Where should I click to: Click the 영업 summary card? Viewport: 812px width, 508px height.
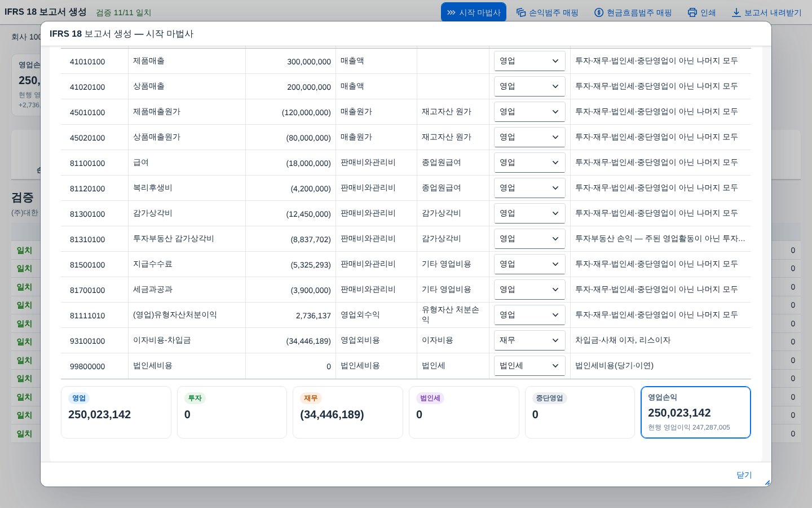tap(116, 412)
